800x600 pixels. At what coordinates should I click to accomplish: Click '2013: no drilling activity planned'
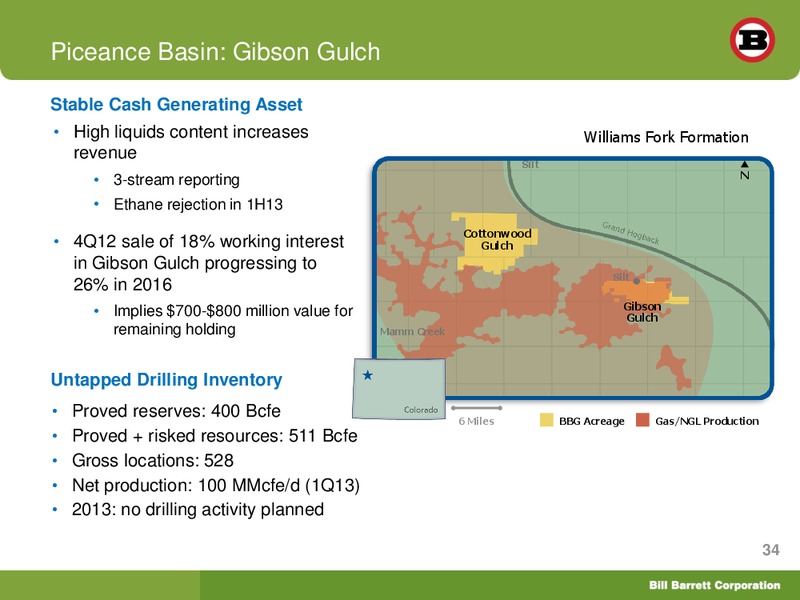click(x=198, y=510)
